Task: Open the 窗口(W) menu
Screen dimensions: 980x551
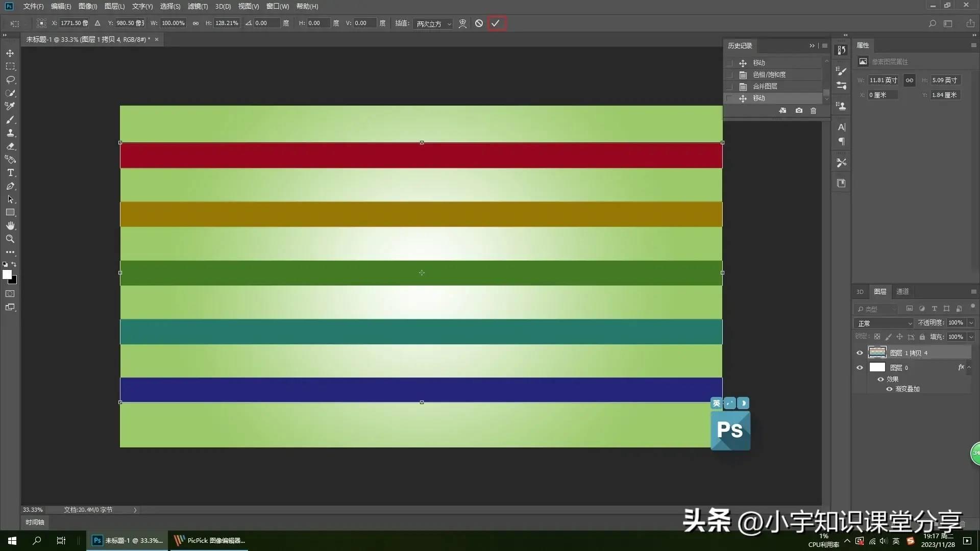Action: pos(278,6)
